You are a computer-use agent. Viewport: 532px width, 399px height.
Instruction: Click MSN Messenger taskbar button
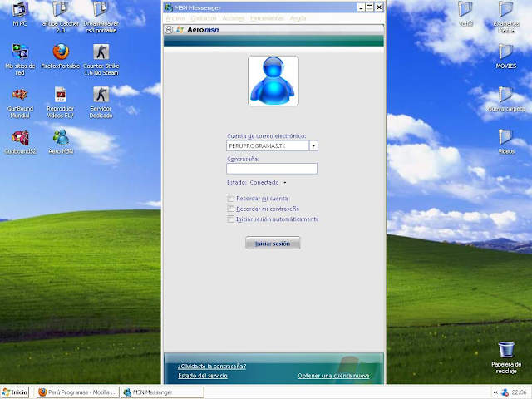[x=163, y=392]
